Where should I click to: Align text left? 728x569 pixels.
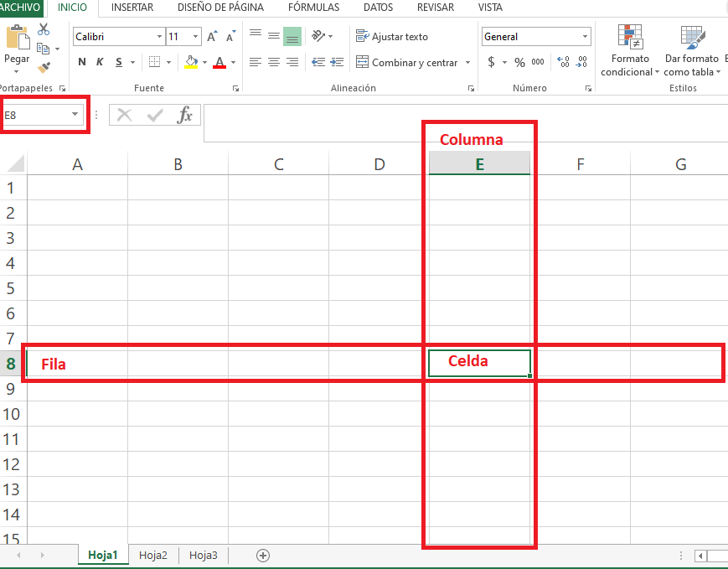pos(256,62)
